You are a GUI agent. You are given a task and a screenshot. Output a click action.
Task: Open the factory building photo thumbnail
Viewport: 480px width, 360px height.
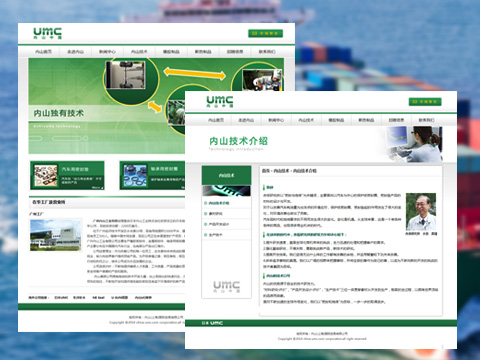point(56,235)
